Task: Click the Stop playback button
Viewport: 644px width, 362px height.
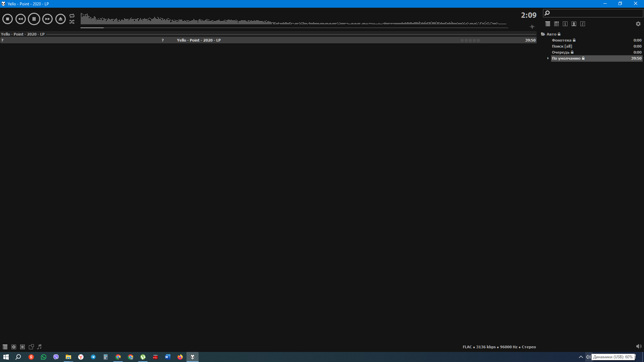Action: click(7, 19)
